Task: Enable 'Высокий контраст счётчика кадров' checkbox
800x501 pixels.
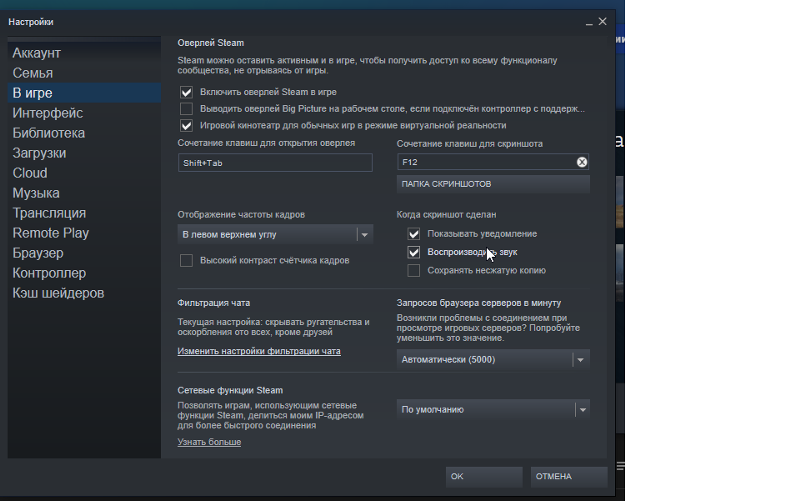Action: 186,261
